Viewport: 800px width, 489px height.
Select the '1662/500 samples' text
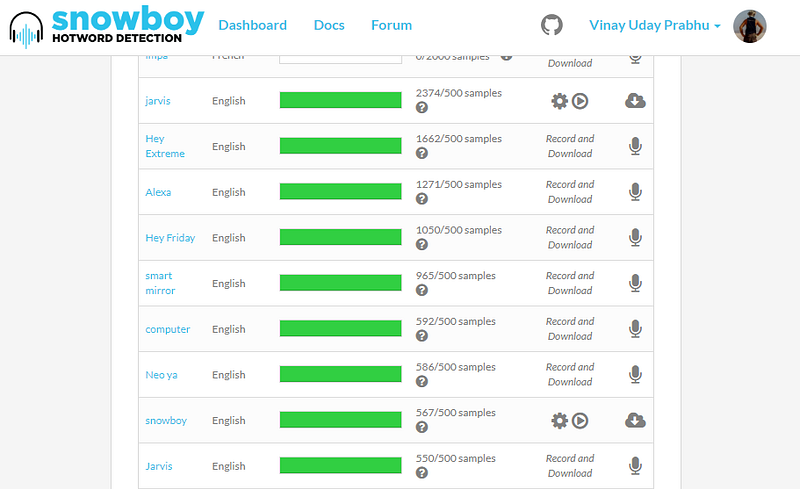click(459, 139)
